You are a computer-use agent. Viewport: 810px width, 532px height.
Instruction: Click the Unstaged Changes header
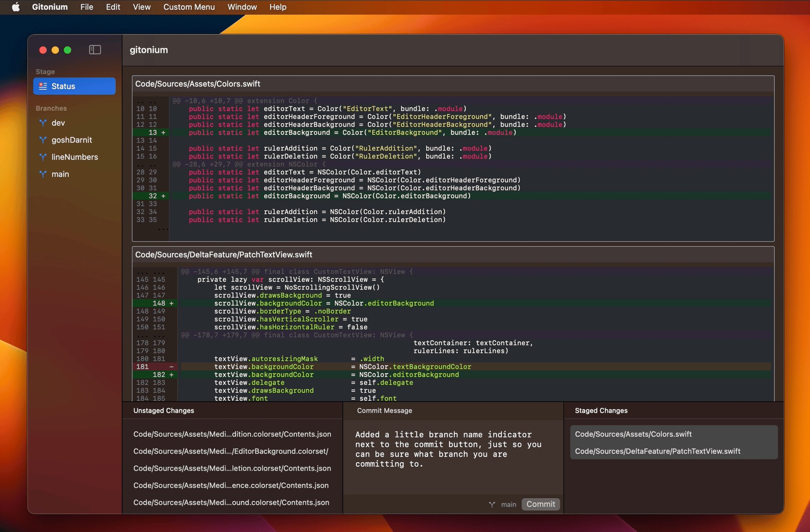pos(164,410)
